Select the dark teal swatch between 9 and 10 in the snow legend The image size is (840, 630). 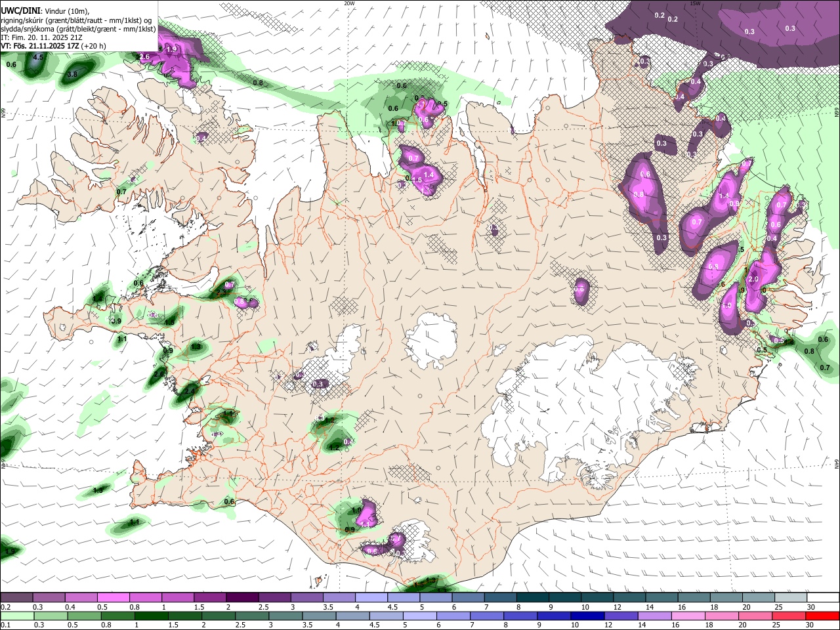coord(565,597)
